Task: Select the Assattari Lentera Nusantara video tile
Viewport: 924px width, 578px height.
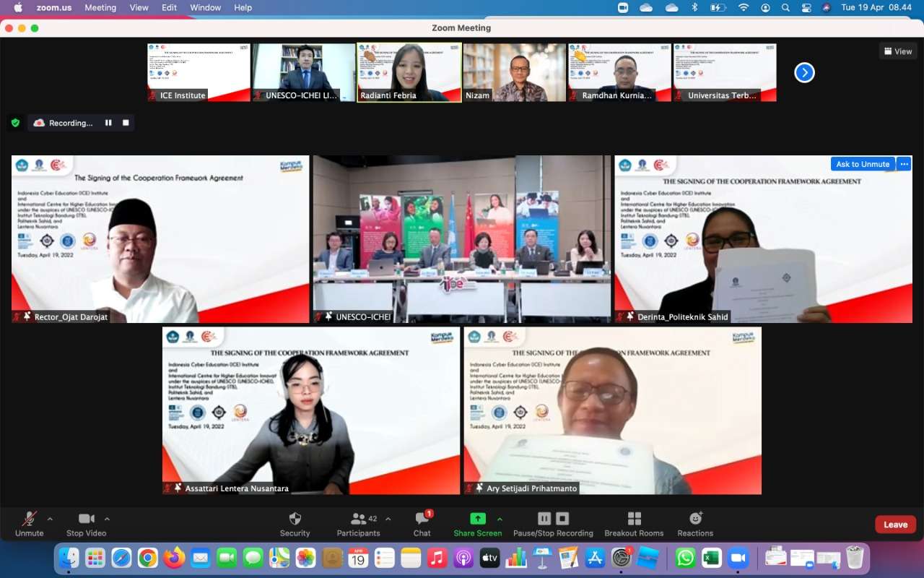Action: tap(311, 410)
